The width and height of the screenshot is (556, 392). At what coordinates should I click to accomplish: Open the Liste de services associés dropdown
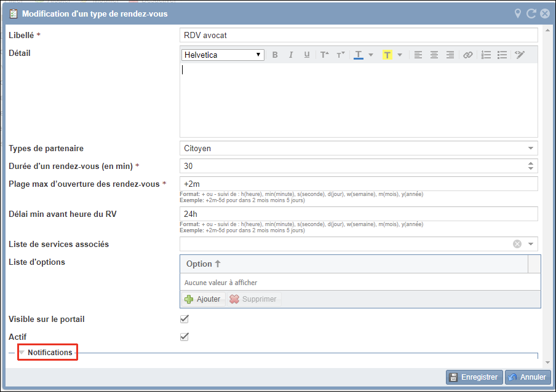click(x=531, y=244)
